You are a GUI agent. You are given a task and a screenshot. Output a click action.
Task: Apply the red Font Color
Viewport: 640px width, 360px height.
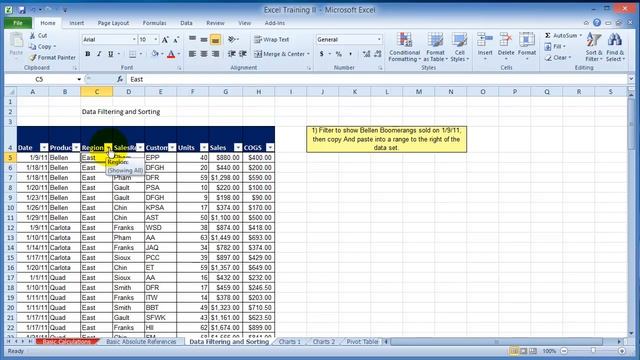(171, 54)
